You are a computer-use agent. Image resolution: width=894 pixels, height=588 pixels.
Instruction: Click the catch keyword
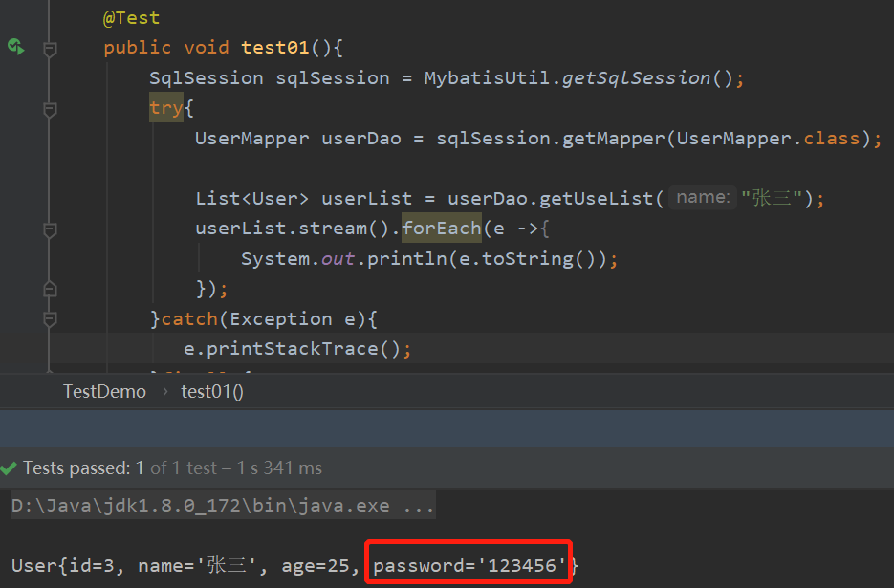pos(189,318)
